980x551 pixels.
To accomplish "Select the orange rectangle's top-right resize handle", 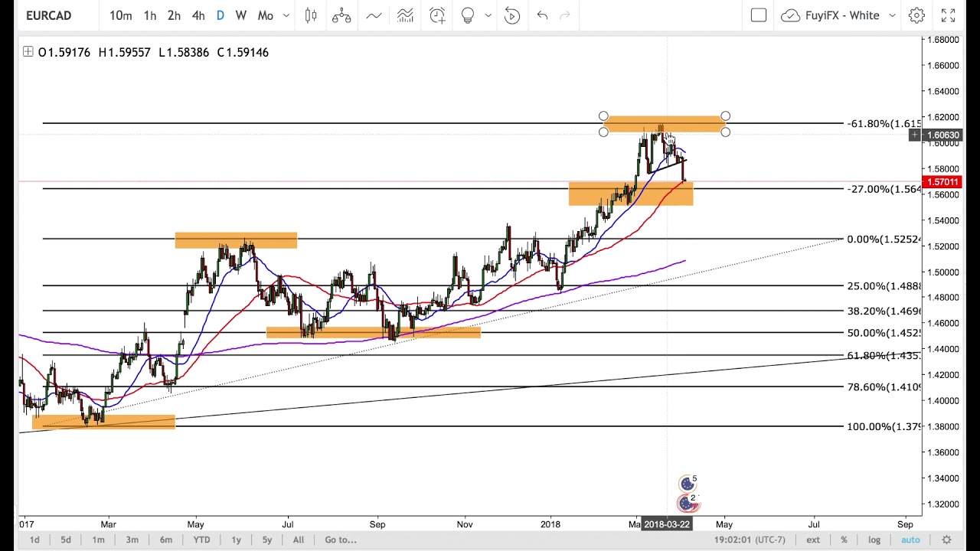I will click(725, 116).
